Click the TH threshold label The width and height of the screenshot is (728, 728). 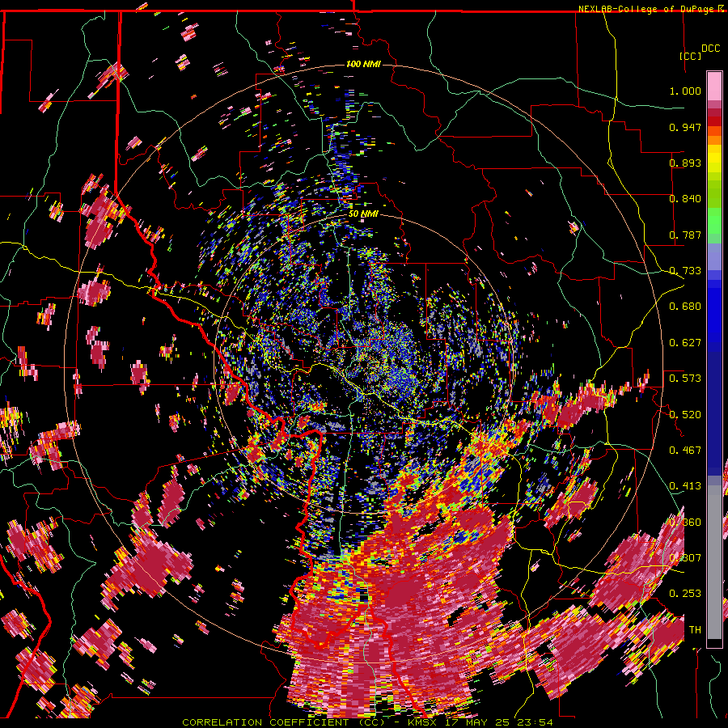pos(695,630)
